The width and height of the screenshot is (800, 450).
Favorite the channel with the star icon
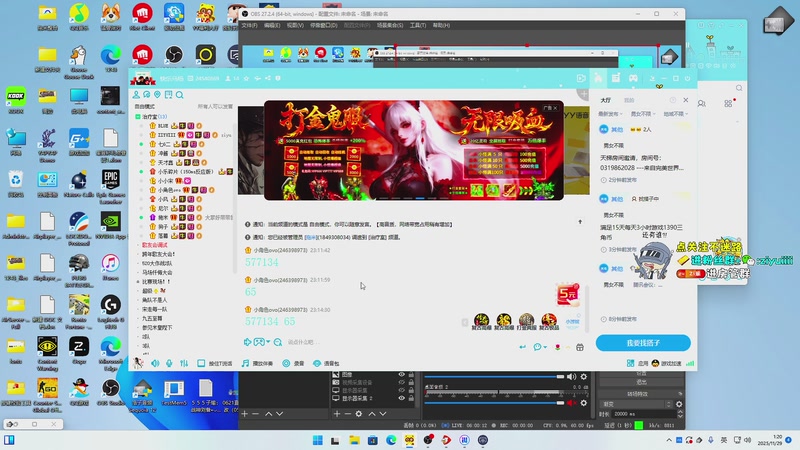click(x=246, y=78)
